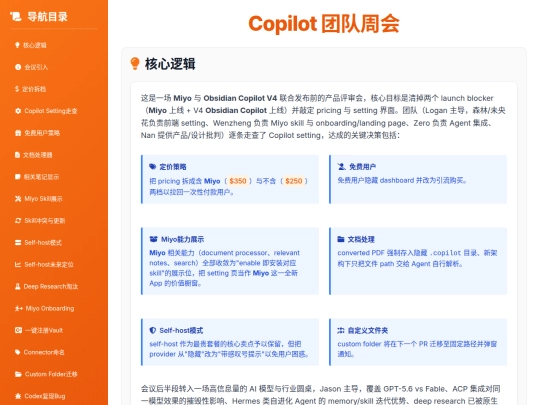Screen dimensions: 540x405
Task: Click the sync arrows icon beside Skill冲突与更新
Action: (x=18, y=221)
